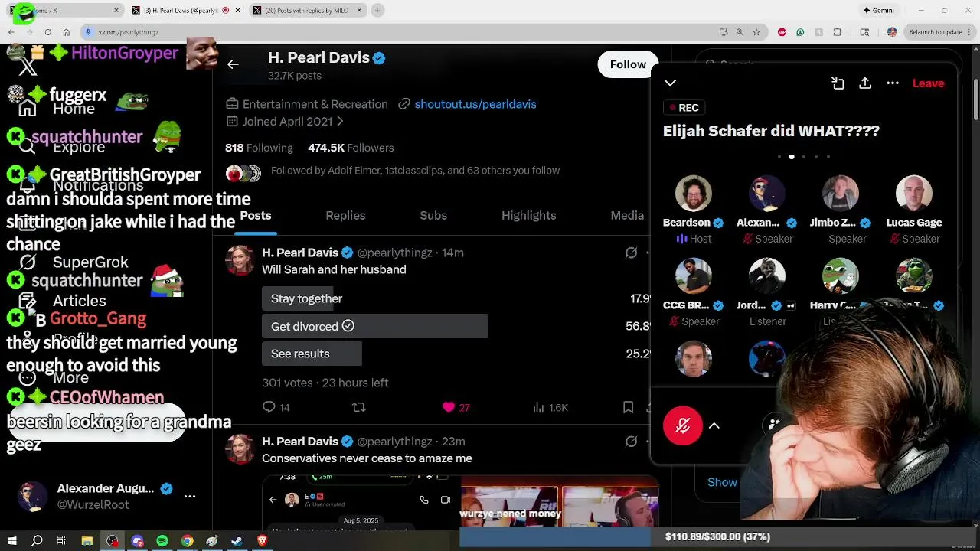This screenshot has height=551, width=980.
Task: Switch to the Highlights tab
Action: pos(528,216)
